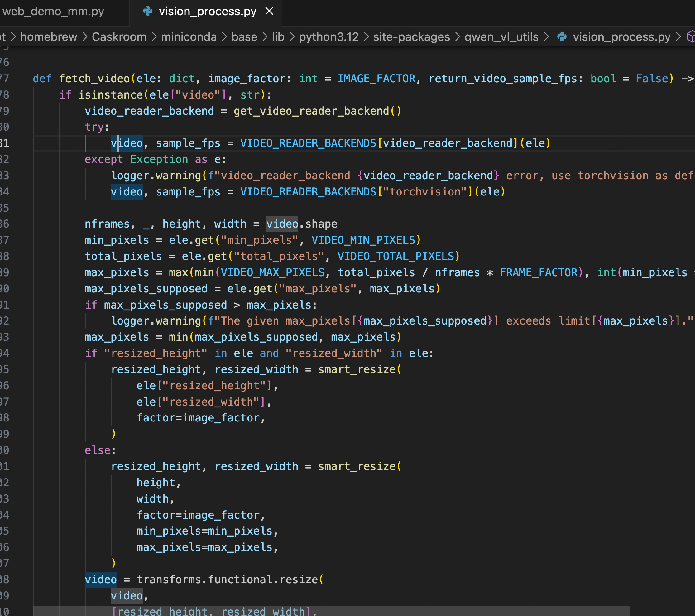The width and height of the screenshot is (695, 616).
Task: Click python3.12 breadcrumb item
Action: pyautogui.click(x=328, y=37)
